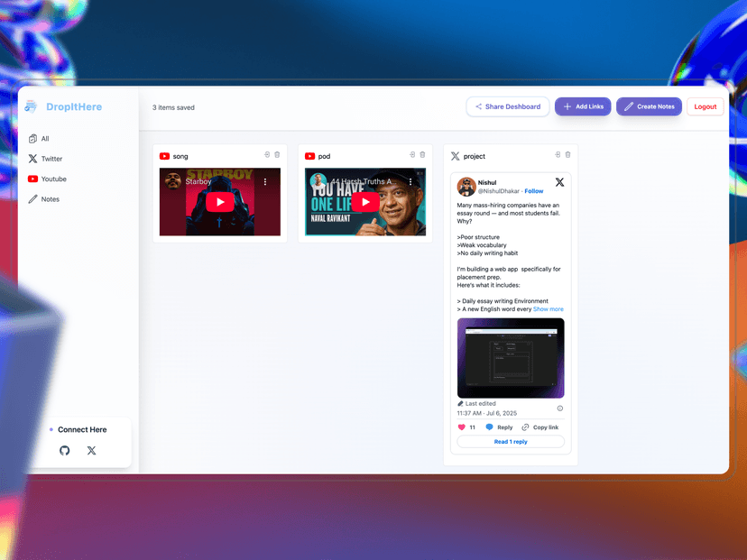The width and height of the screenshot is (747, 560).
Task: Filter by Youtube in the sidebar
Action: tap(53, 179)
